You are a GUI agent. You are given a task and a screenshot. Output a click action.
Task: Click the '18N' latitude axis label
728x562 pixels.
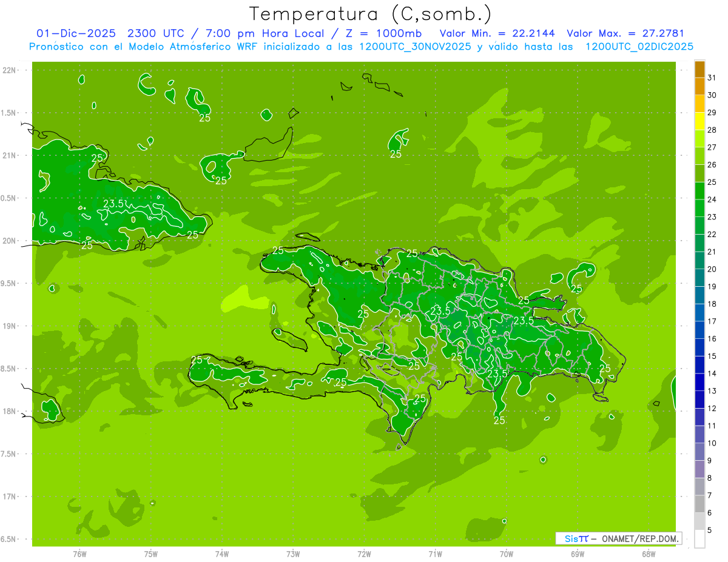pos(9,411)
